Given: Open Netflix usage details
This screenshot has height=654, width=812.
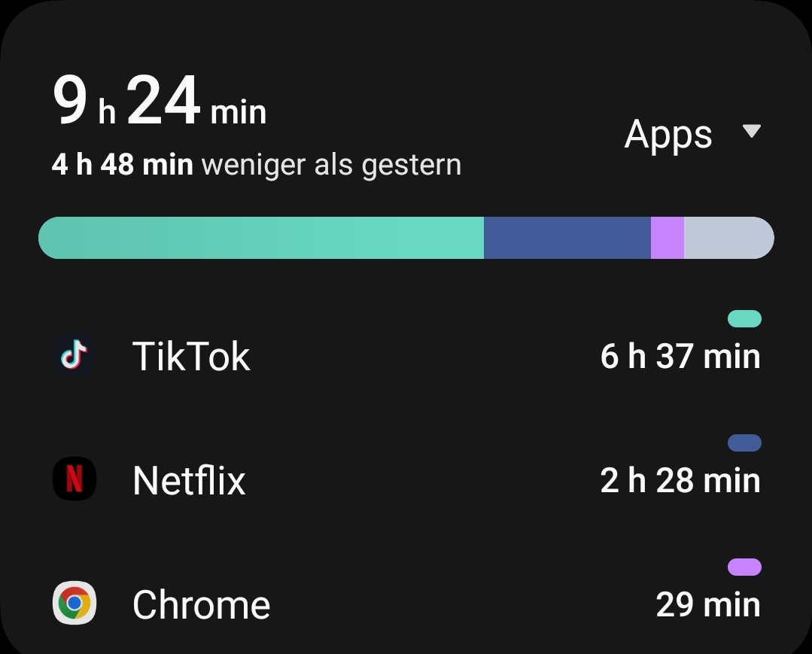Looking at the screenshot, I should pyautogui.click(x=406, y=479).
